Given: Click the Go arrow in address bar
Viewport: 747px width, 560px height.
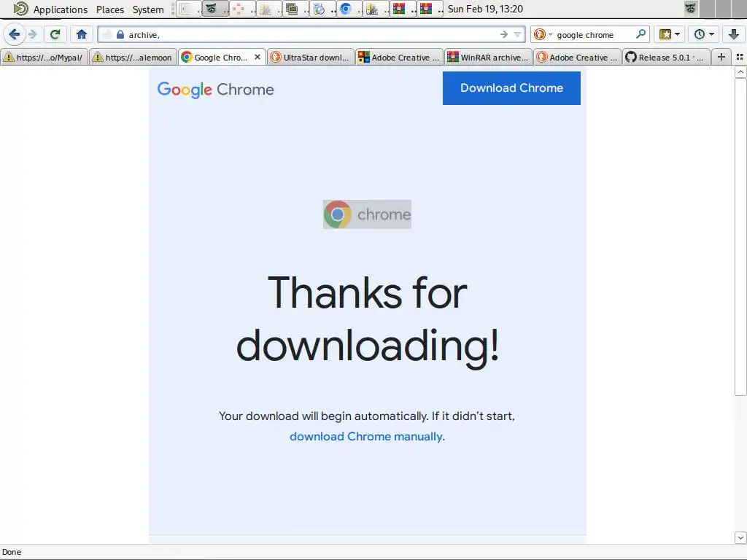Looking at the screenshot, I should [x=503, y=34].
